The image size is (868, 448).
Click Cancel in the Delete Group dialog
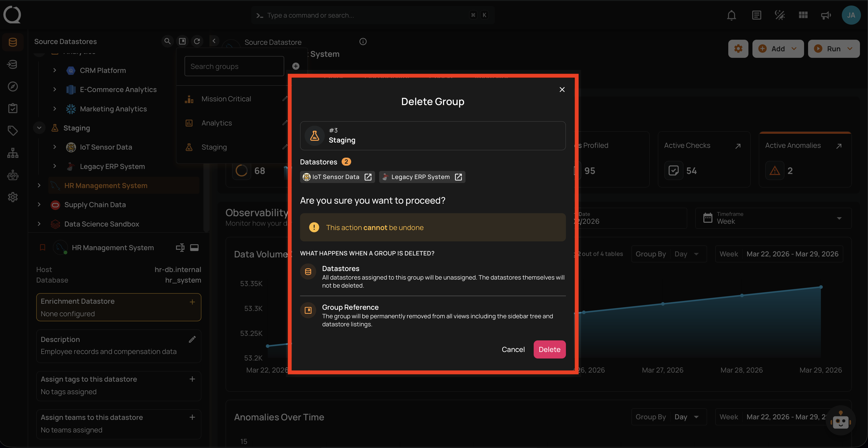pyautogui.click(x=513, y=349)
